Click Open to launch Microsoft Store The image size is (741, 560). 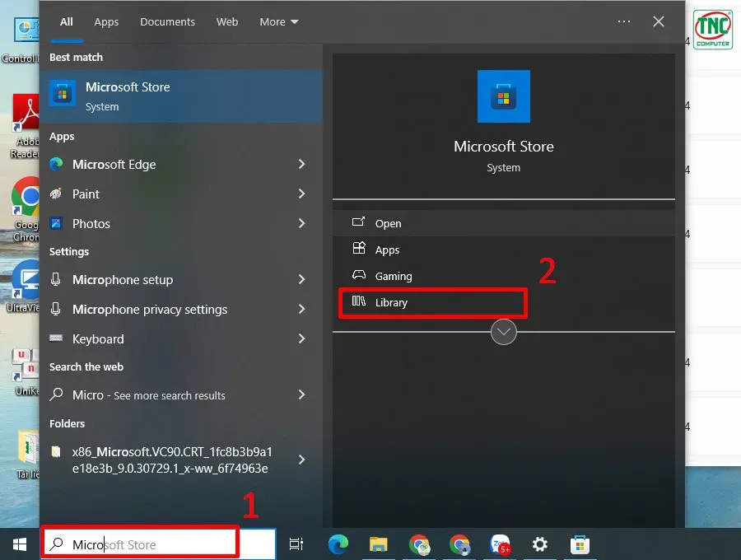(x=388, y=222)
